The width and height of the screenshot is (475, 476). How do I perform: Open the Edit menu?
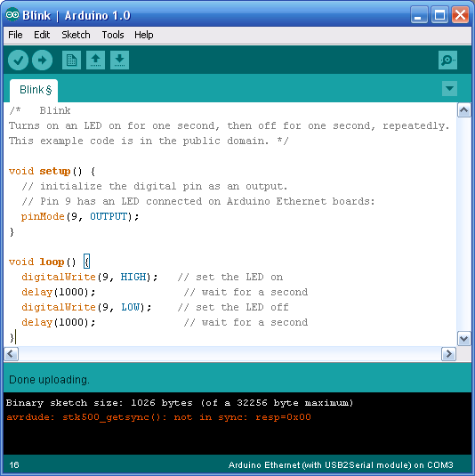(42, 35)
